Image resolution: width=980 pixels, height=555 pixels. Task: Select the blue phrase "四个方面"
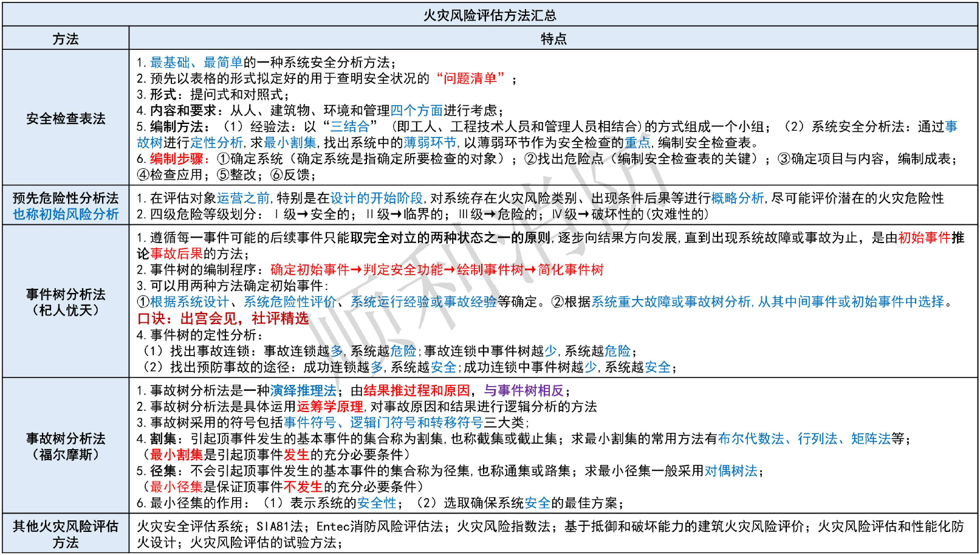pyautogui.click(x=416, y=111)
